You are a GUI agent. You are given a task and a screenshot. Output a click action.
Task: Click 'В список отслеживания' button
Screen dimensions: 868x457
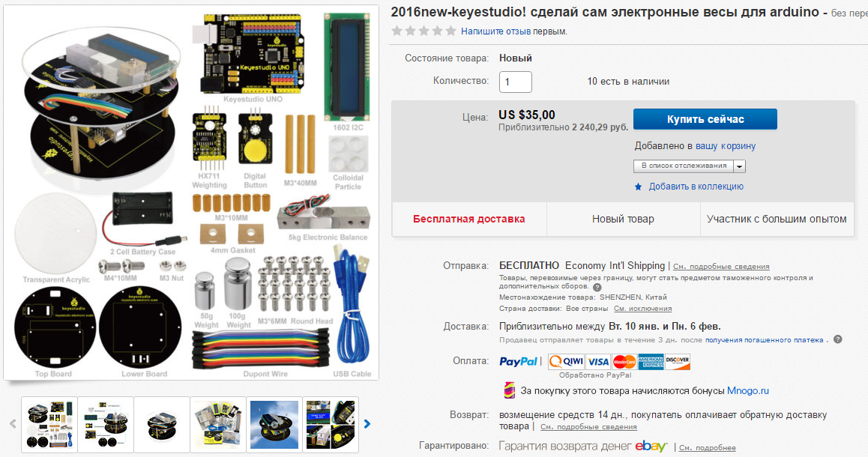[x=684, y=166]
